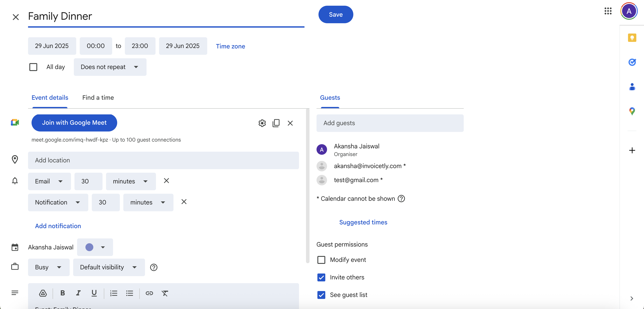Edit the Family Dinner title field
644x309 pixels.
(166, 16)
